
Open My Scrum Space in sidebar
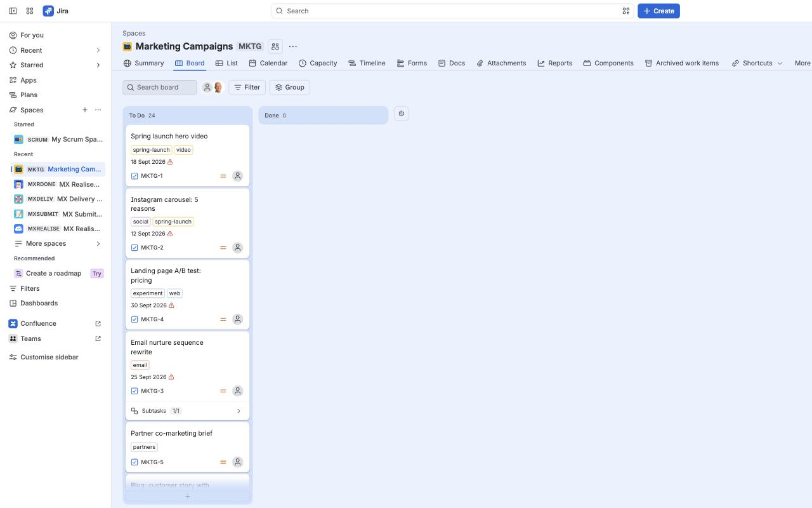click(58, 139)
